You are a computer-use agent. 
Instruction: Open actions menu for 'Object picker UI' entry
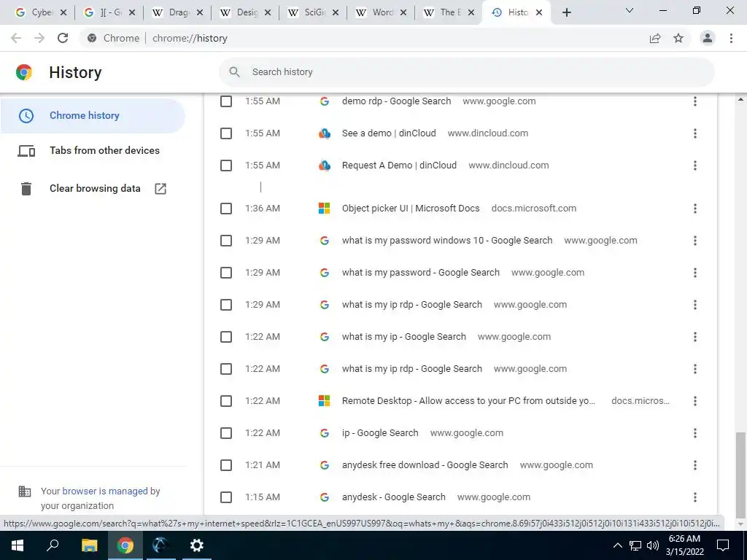(x=695, y=209)
